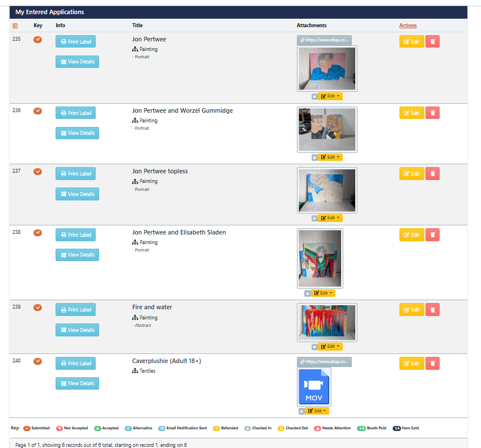Open the Worzel Gummidge painting thumbnail
This screenshot has width=481, height=448.
[x=327, y=130]
